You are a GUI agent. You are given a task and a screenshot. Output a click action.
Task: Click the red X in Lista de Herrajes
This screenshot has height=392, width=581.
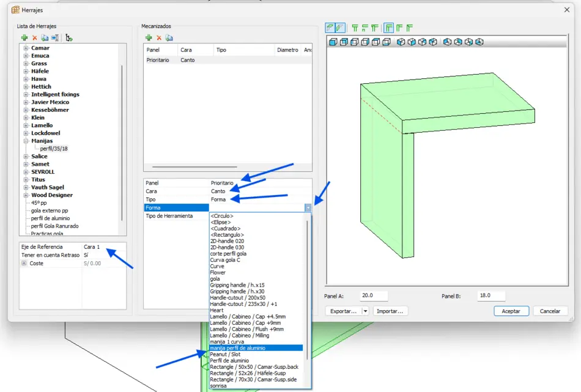35,38
